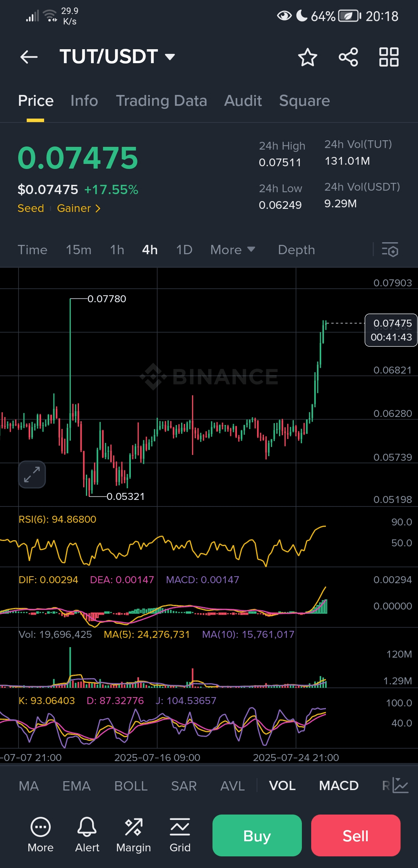
Task: Switch to the Price tab
Action: coord(36,101)
